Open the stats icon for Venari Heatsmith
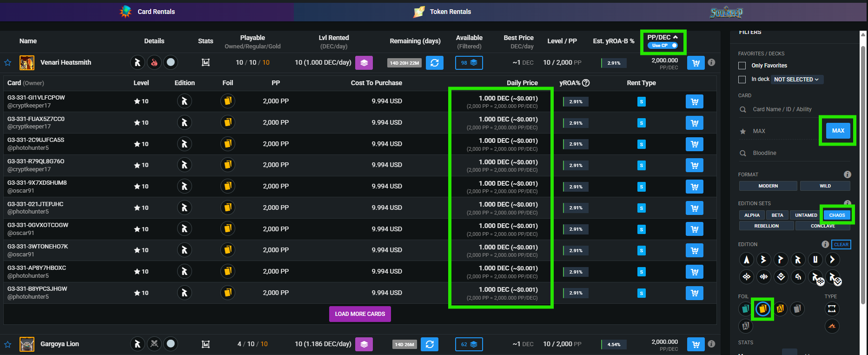Screen dimensions: 868x355 click(205, 62)
